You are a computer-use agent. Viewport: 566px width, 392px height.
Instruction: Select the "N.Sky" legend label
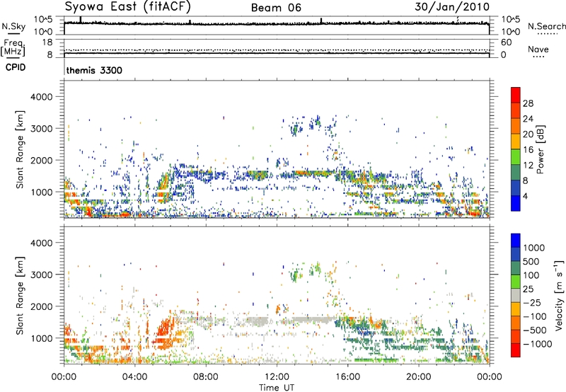point(13,26)
